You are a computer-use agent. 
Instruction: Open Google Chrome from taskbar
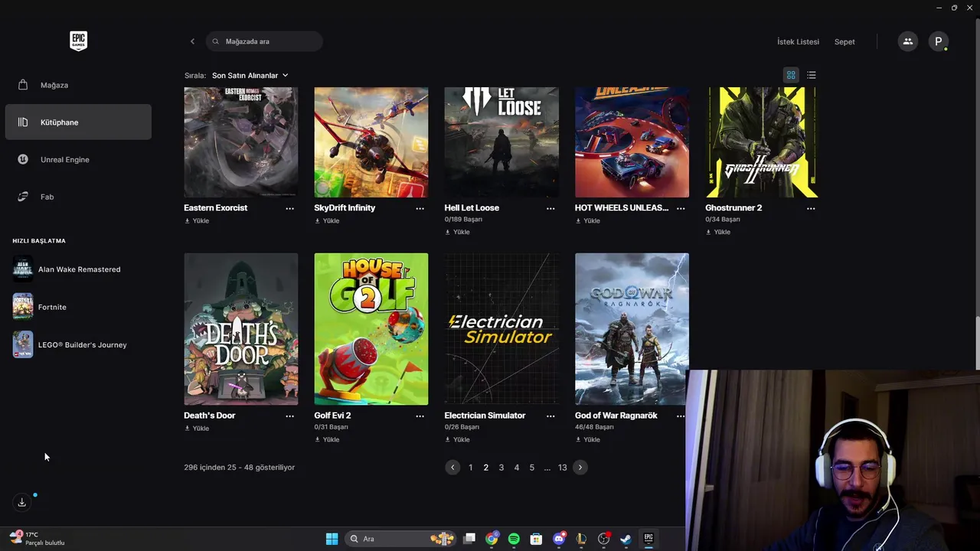coord(492,539)
